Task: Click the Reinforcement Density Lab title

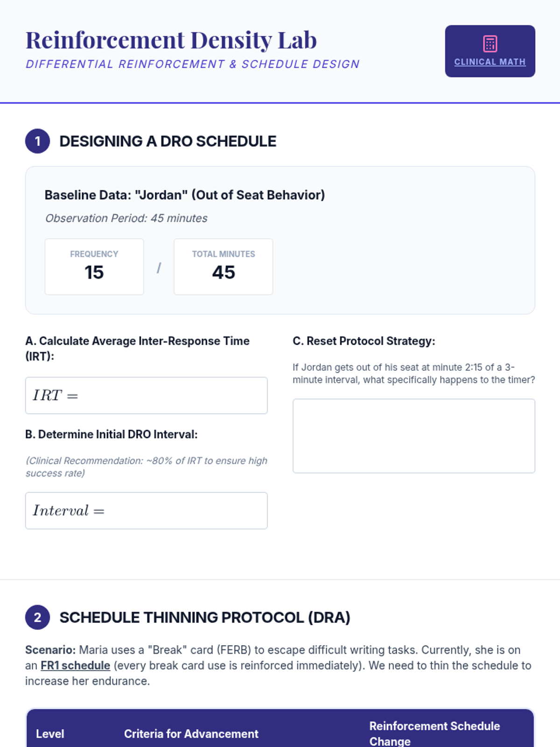Action: click(x=171, y=40)
